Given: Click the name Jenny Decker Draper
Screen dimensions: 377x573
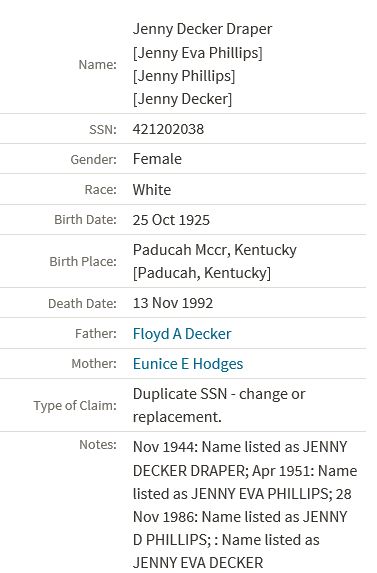Looking at the screenshot, I should tap(202, 29).
